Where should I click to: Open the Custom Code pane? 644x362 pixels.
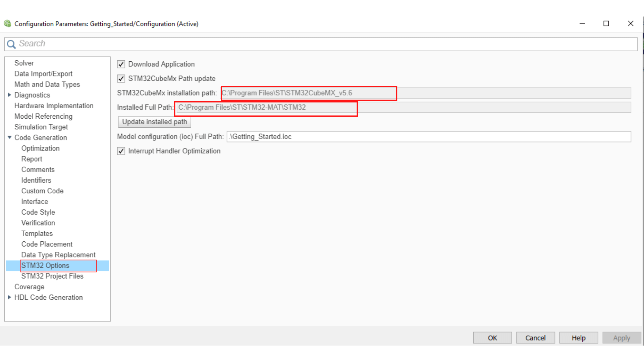click(x=42, y=191)
